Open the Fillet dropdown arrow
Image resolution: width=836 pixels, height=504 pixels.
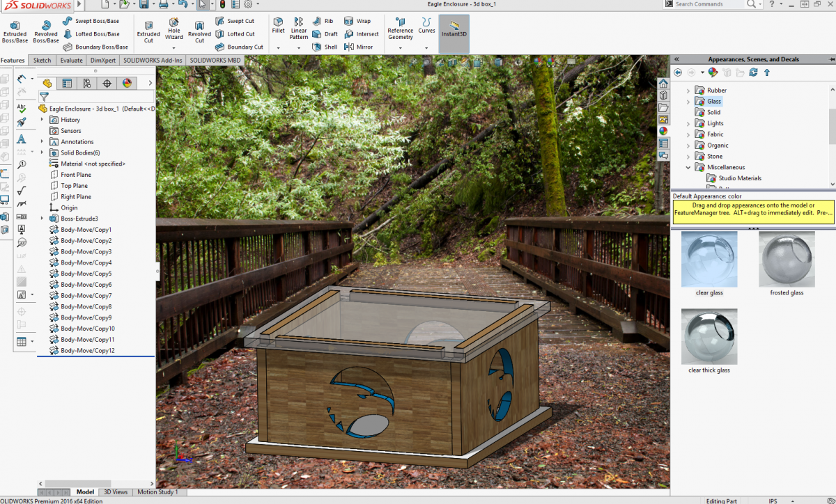click(278, 48)
